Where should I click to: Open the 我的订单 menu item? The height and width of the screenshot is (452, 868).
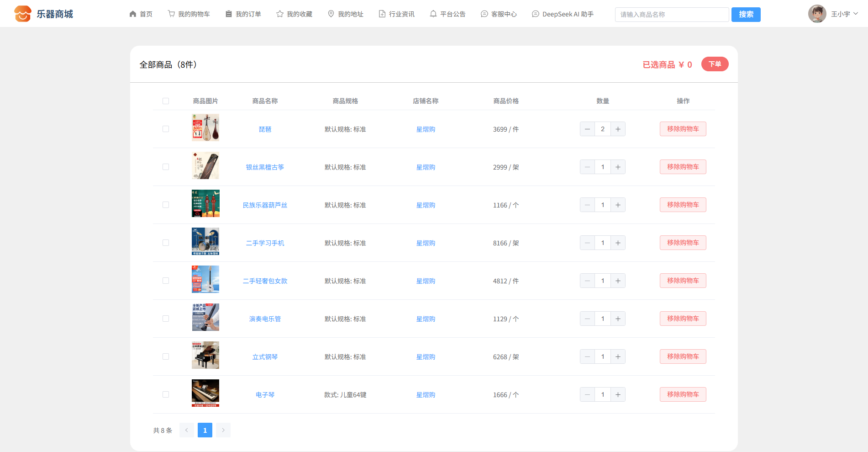click(x=243, y=14)
